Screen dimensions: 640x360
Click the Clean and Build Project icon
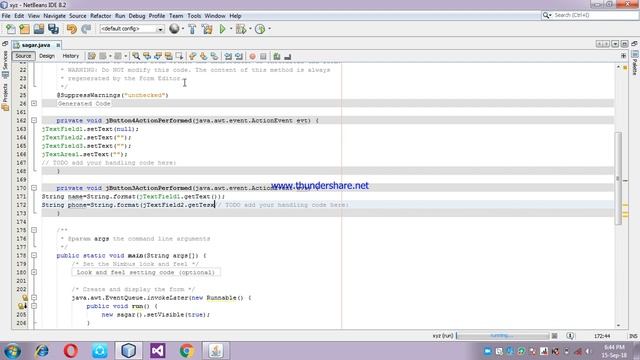click(207, 29)
